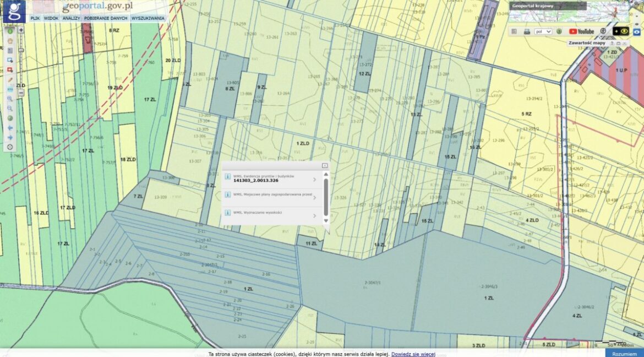Expand the Ewidencja gruntów i budynków entry
The height and width of the screenshot is (357, 644).
pos(314,179)
